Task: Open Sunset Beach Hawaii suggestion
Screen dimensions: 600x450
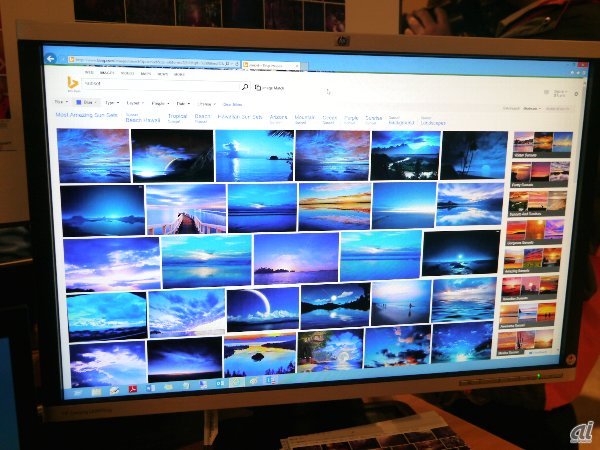Action: click(143, 118)
